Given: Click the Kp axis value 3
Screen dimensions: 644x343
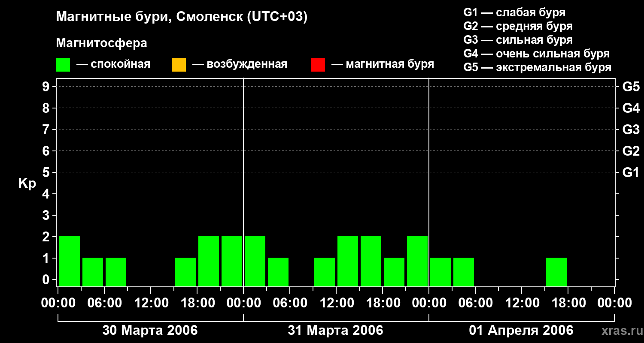Looking at the screenshot, I should [x=46, y=215].
